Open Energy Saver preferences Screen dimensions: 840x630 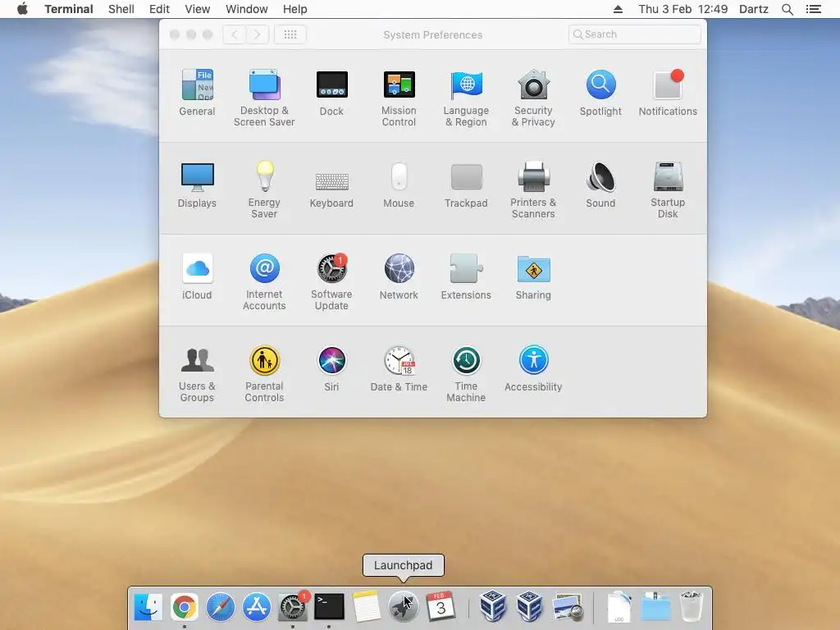pyautogui.click(x=264, y=190)
